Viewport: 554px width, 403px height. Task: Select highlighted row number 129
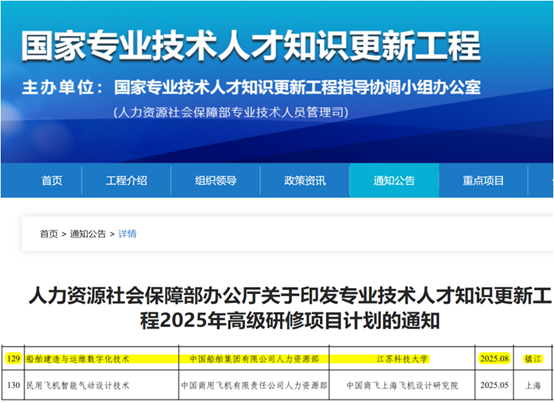(x=13, y=358)
